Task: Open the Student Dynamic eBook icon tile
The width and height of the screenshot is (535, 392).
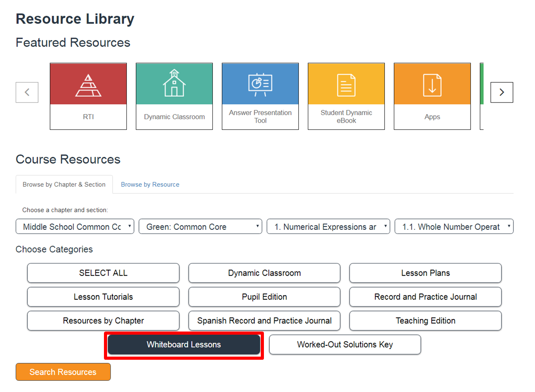Action: tap(346, 84)
